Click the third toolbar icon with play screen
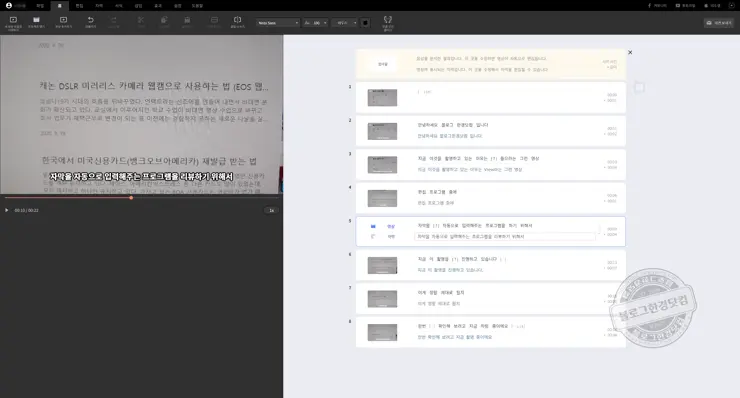Screen dimensions: 740x398 pyautogui.click(x=63, y=20)
